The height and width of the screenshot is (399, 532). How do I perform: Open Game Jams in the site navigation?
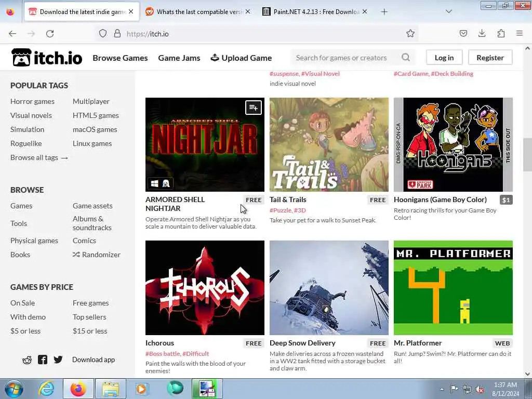179,58
